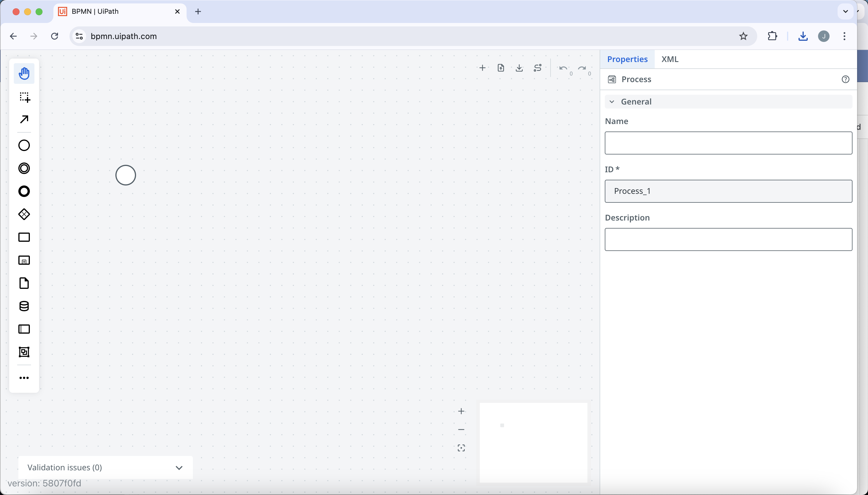Show Chrome downloads

(x=803, y=36)
